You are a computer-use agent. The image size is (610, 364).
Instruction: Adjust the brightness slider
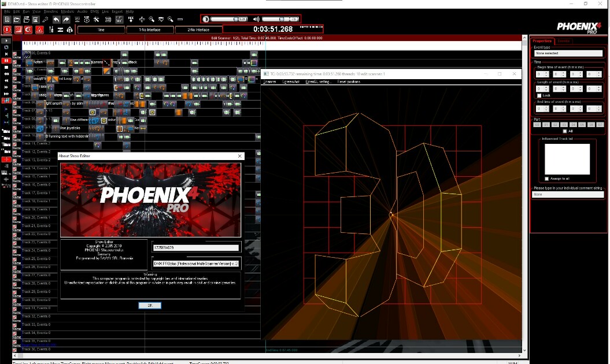coord(229,19)
